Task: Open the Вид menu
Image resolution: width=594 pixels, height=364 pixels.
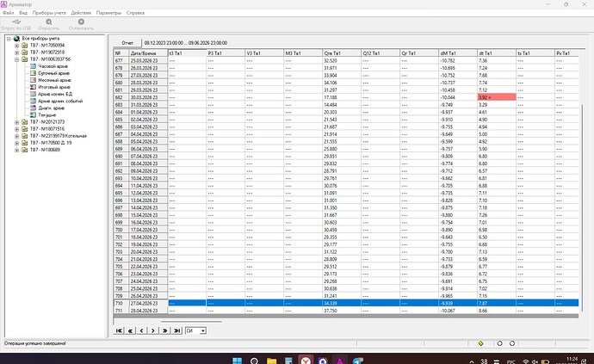Action: (x=23, y=13)
